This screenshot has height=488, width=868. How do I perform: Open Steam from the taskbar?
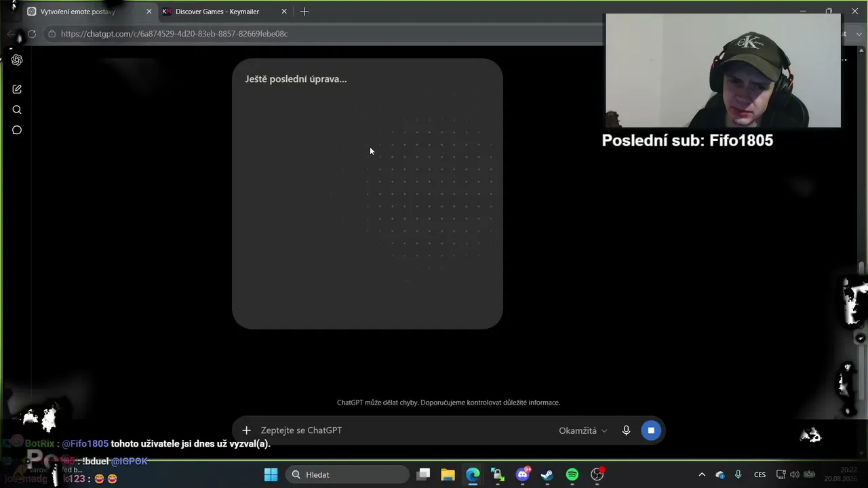coord(547,474)
